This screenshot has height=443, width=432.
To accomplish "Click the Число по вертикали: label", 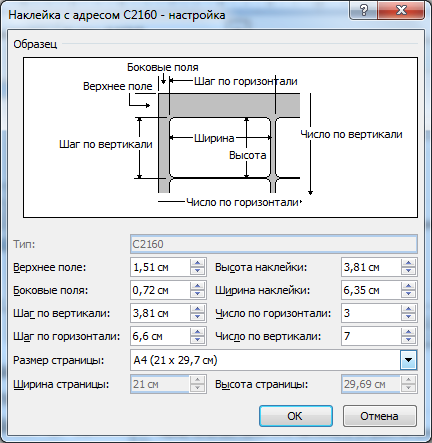I will pyautogui.click(x=268, y=336).
